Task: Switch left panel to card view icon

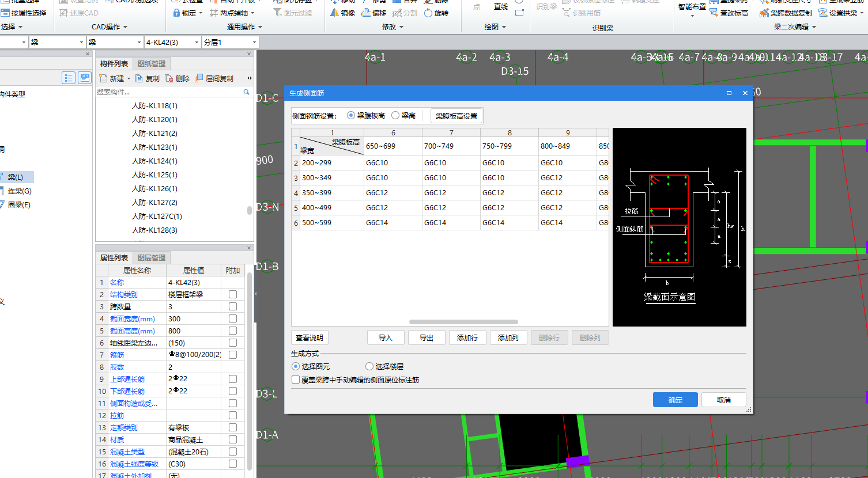Action: click(x=85, y=78)
